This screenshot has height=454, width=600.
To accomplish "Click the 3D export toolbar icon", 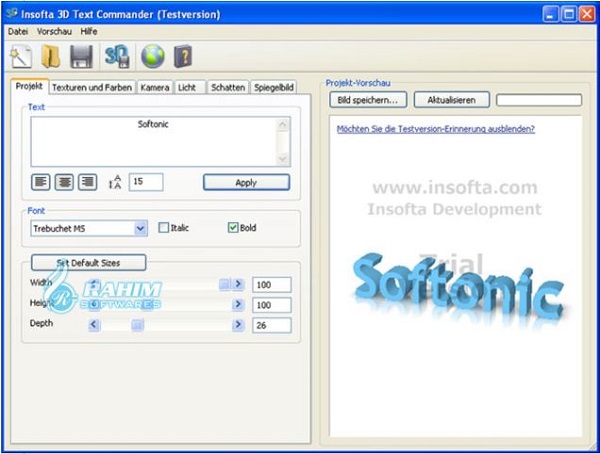I will pos(117,57).
